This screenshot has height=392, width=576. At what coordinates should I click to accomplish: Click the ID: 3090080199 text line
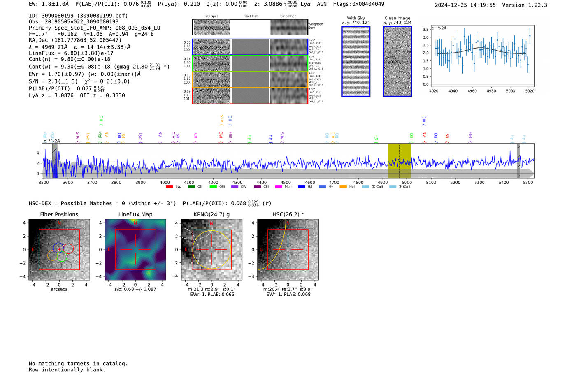click(78, 16)
